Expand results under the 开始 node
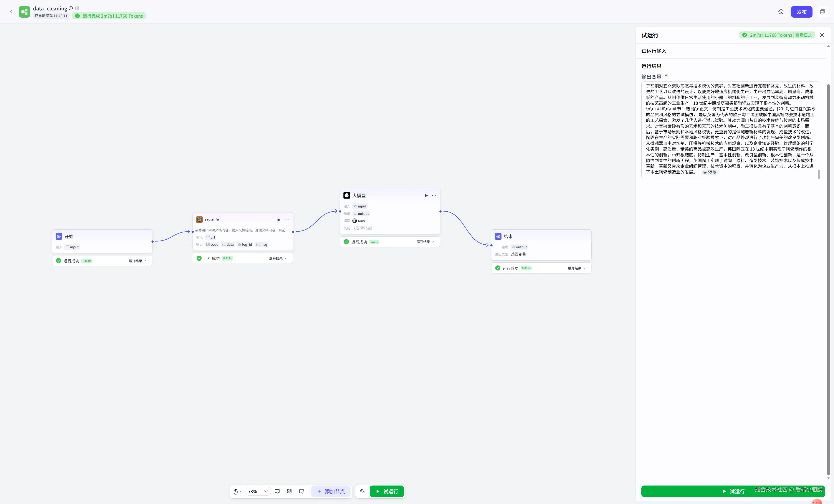This screenshot has width=834, height=504. pyautogui.click(x=137, y=261)
